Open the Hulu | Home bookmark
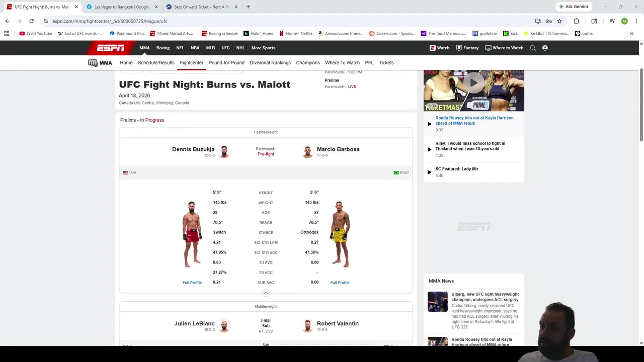644x362 pixels. point(259,34)
